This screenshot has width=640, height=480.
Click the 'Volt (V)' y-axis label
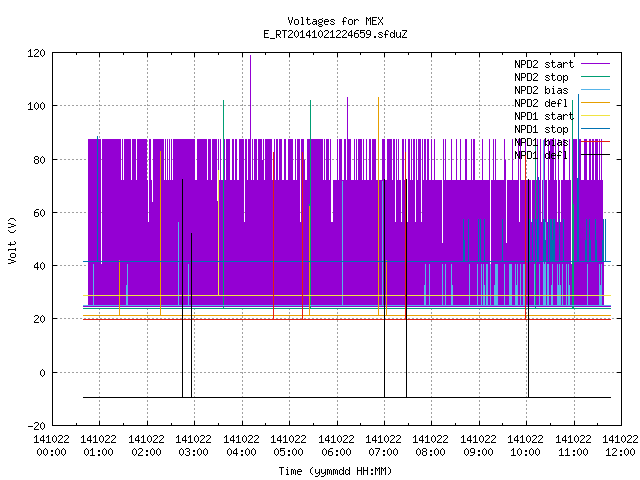[12, 240]
